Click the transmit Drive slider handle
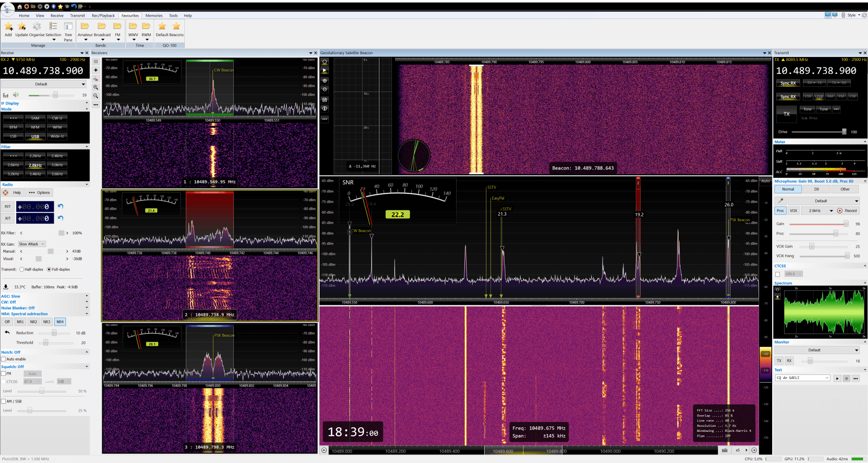The width and height of the screenshot is (868, 463). click(844, 132)
